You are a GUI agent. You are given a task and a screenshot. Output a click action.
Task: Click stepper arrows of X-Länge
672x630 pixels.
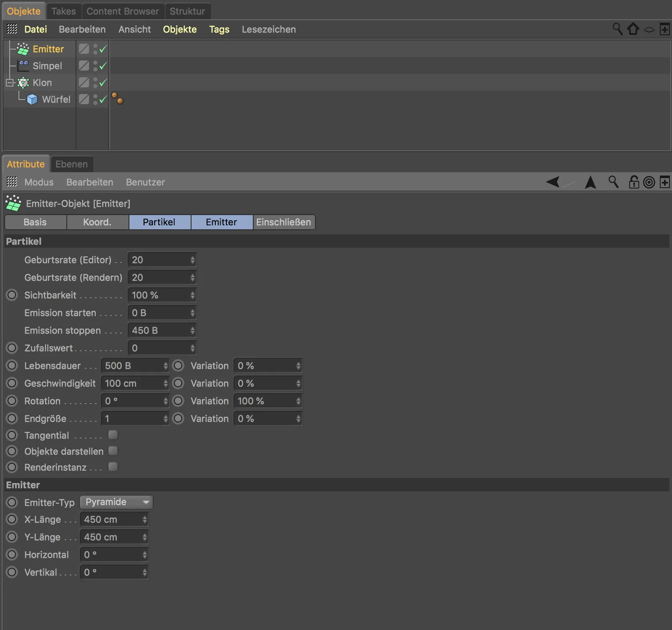point(144,520)
